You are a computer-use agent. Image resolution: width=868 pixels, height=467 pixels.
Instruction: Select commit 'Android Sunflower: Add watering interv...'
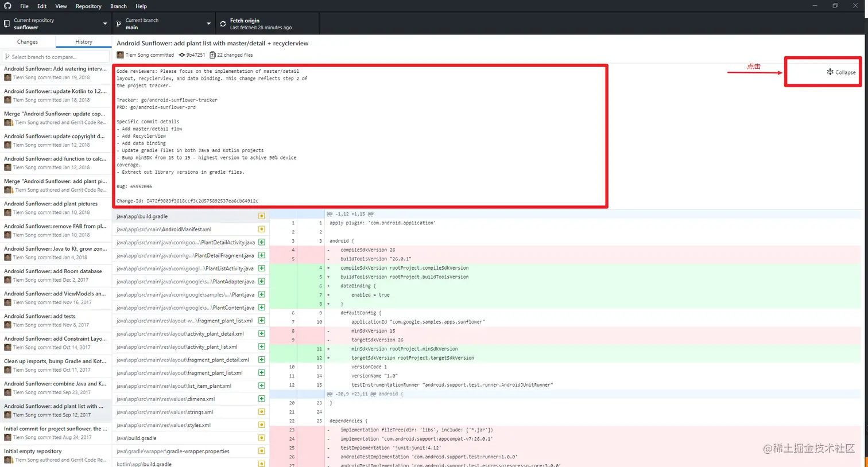[56, 73]
